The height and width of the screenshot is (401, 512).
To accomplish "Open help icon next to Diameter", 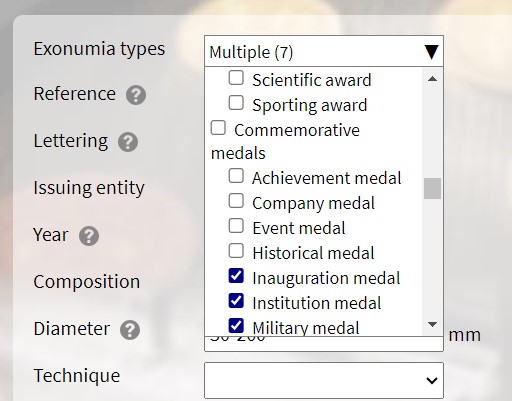I will coord(130,330).
